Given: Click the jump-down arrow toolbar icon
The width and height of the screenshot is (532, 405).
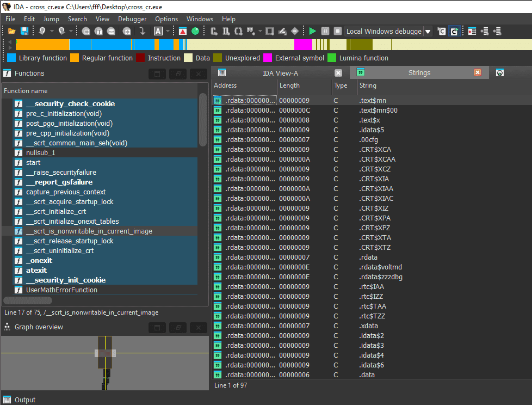Looking at the screenshot, I should point(142,32).
